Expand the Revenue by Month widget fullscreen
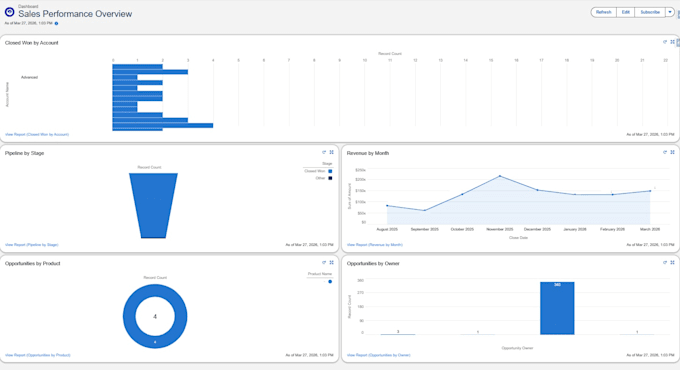 (x=673, y=152)
